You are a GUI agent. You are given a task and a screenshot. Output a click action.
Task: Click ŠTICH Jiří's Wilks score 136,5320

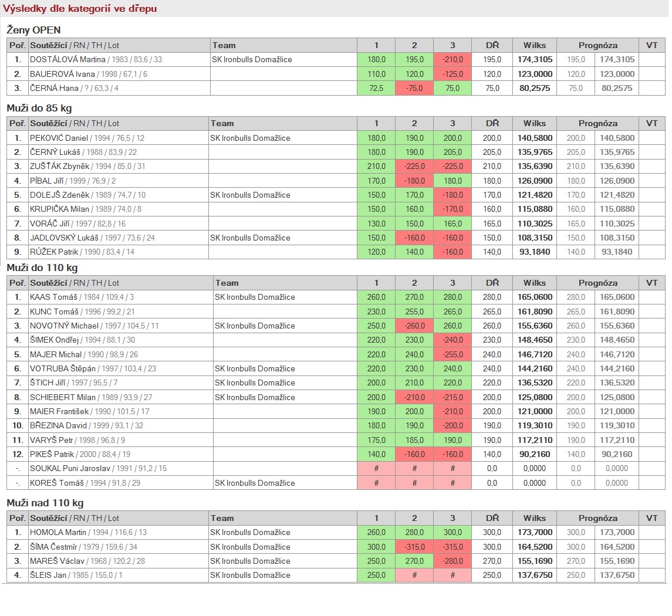click(x=535, y=383)
